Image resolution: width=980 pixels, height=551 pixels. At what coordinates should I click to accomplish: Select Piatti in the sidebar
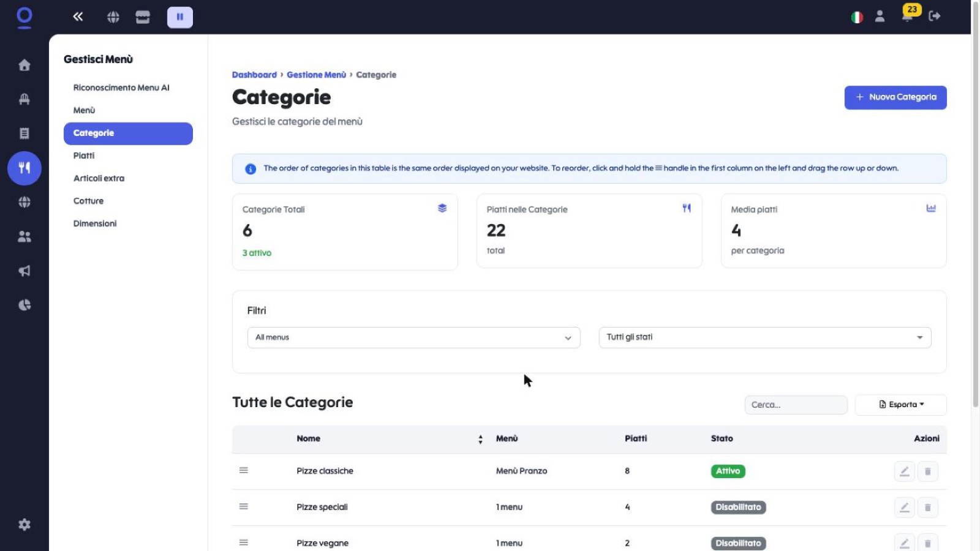(x=84, y=156)
